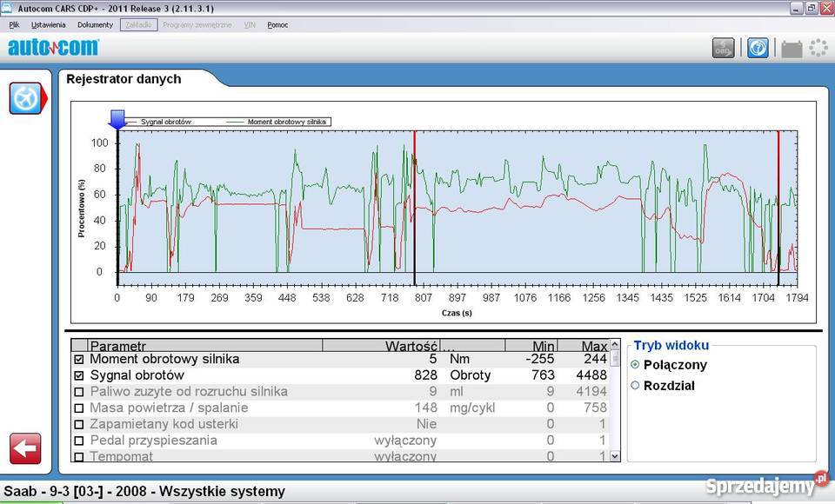
Task: Open the blue help question mark icon
Action: (x=757, y=48)
